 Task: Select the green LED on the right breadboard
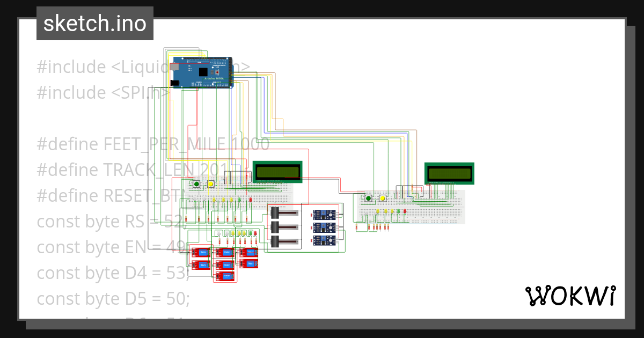click(398, 210)
